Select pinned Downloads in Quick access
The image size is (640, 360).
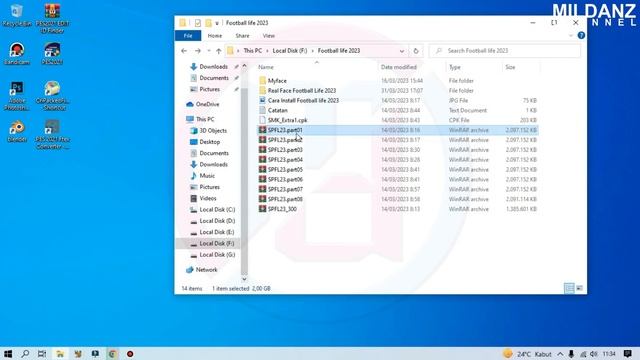tap(213, 67)
